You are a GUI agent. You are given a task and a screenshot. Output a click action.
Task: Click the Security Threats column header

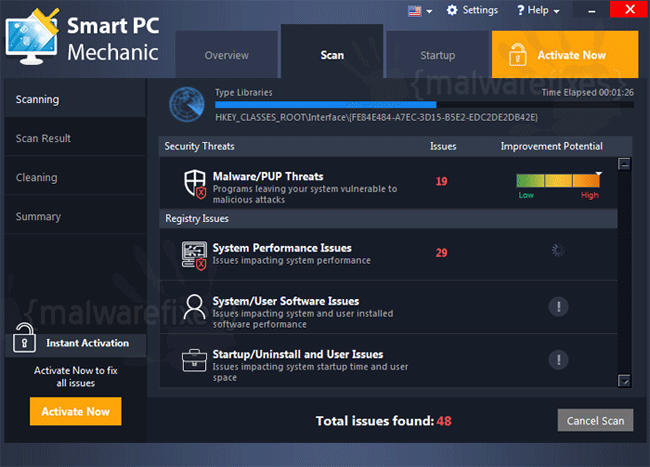[199, 146]
